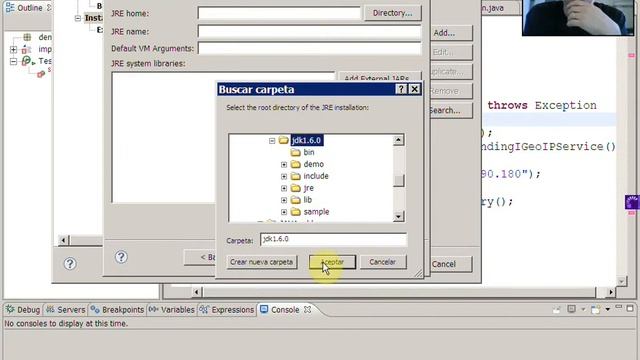The height and width of the screenshot is (360, 640).
Task: Click the Preferences tree scroll left arrow
Action: pos(63,240)
